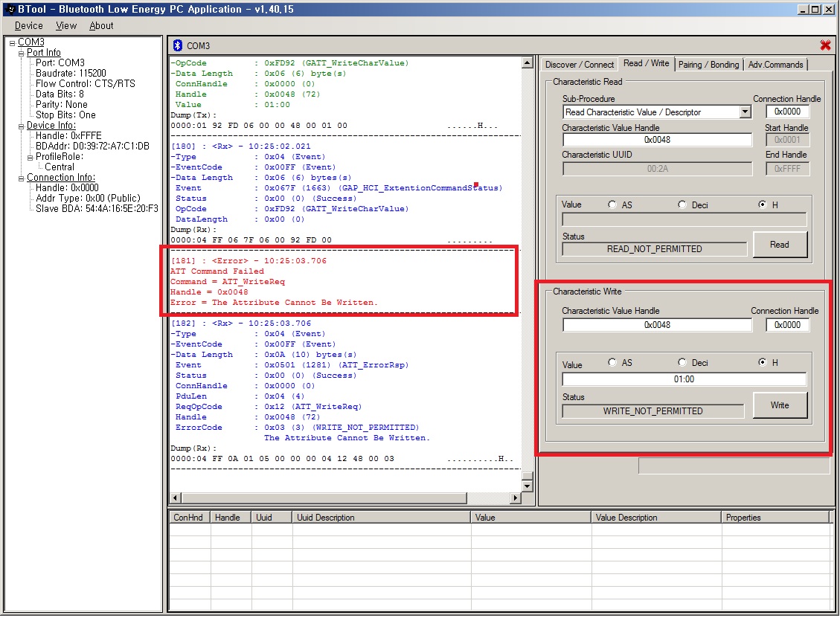Minimize the BTool window
This screenshot has height=618, width=840.
(803, 9)
